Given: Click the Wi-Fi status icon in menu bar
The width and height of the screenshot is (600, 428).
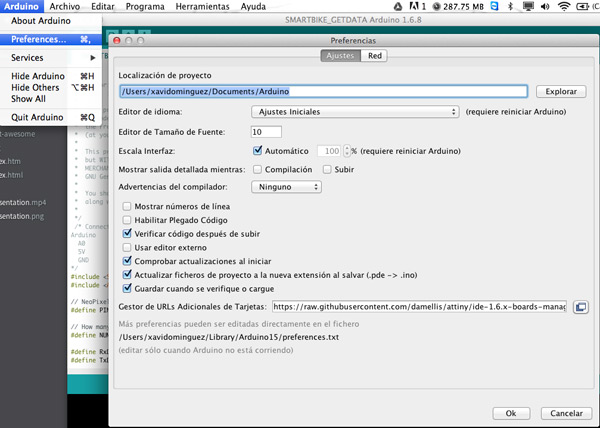Looking at the screenshot, I should pos(564,6).
